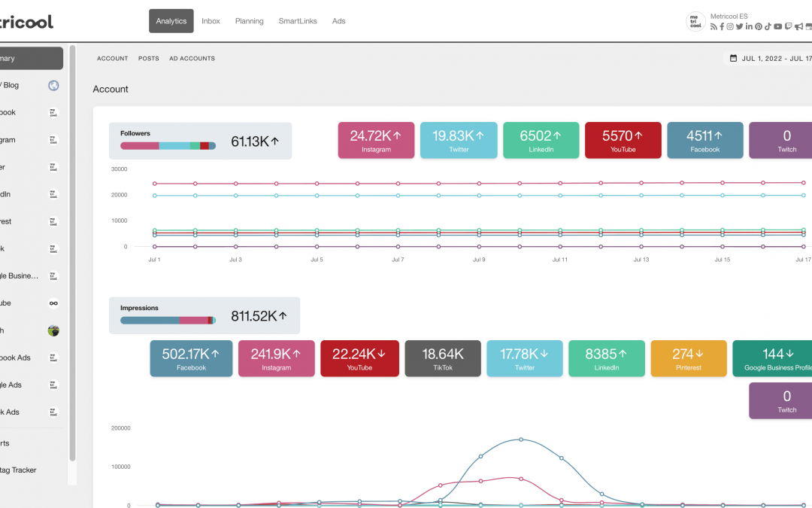
Task: Click the sidebar vertical scrollbar
Action: tap(72, 253)
